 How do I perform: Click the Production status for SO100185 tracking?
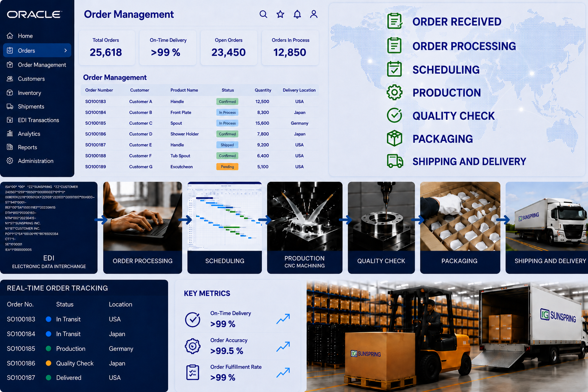71,349
